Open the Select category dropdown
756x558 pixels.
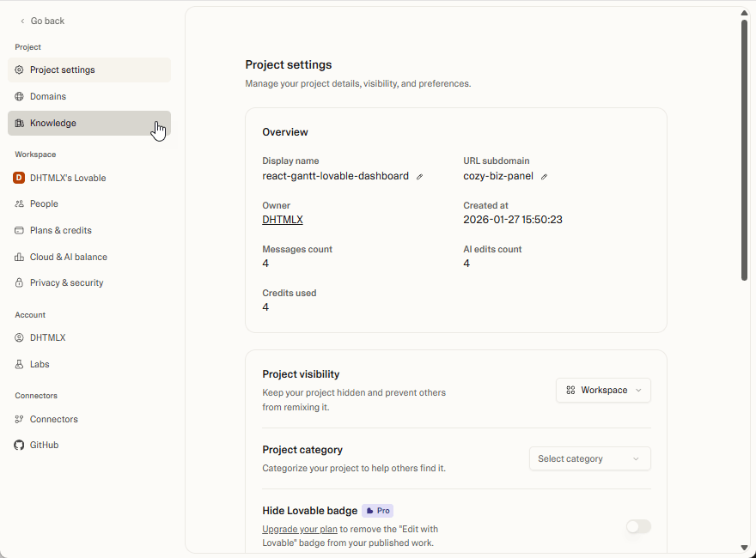click(x=589, y=458)
